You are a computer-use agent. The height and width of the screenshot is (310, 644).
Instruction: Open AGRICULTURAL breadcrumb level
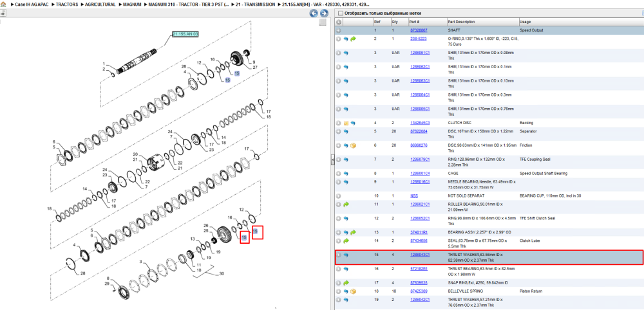(100, 5)
